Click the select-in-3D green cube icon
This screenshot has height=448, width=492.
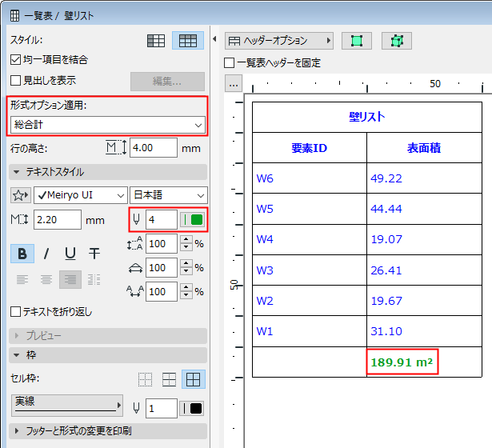coord(397,41)
